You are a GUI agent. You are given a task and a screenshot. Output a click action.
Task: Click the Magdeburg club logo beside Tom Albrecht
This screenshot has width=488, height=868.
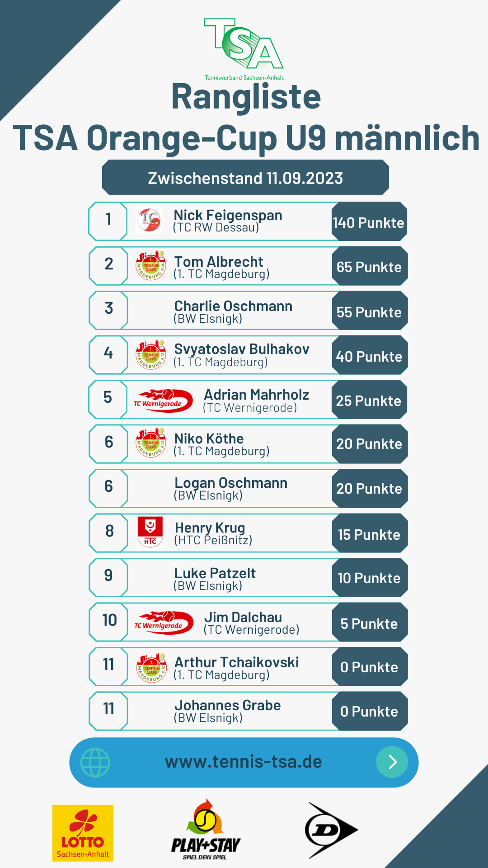tap(150, 265)
